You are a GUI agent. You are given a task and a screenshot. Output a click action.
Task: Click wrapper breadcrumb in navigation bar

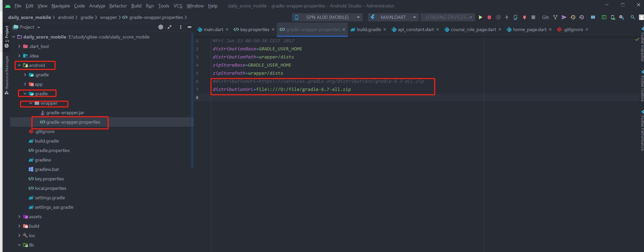[108, 17]
